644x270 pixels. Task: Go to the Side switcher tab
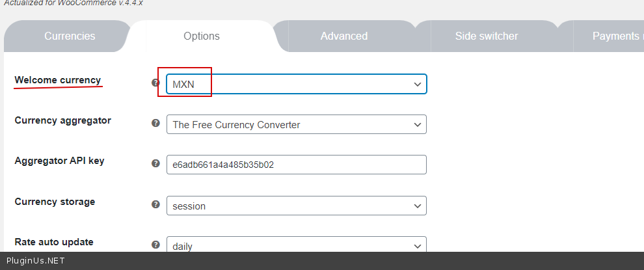coord(487,36)
